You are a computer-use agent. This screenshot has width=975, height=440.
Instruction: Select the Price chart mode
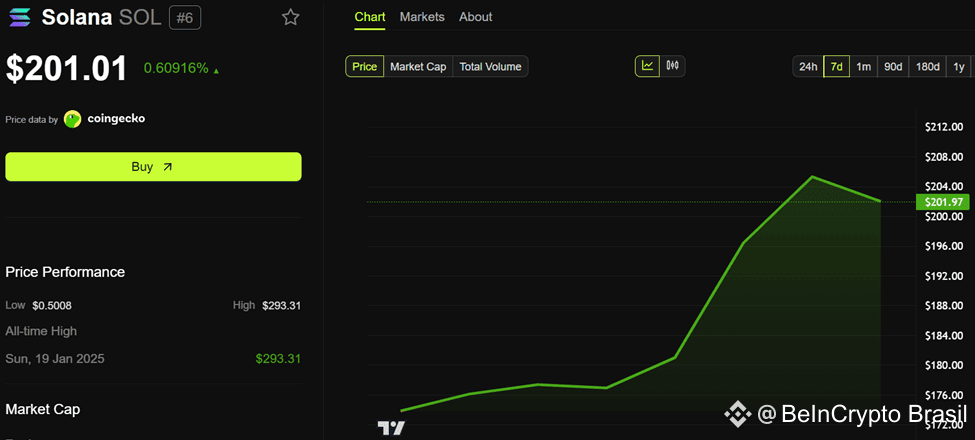(x=365, y=66)
